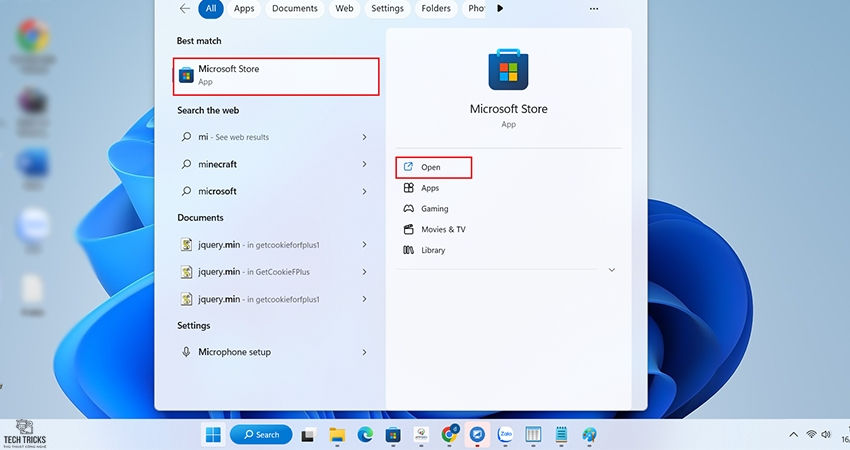Expand the microsoft suggestion chevron

[364, 191]
